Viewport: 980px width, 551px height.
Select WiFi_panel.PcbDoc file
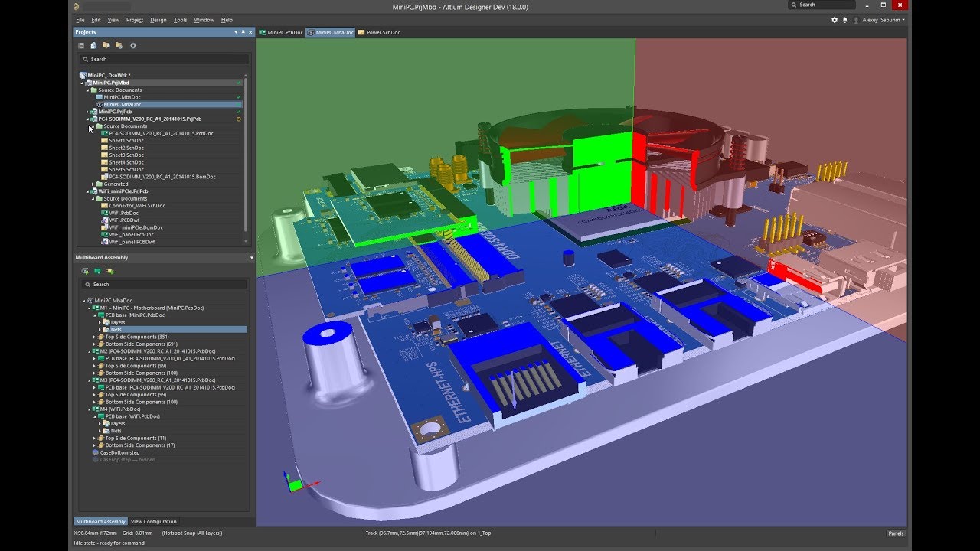tap(131, 235)
